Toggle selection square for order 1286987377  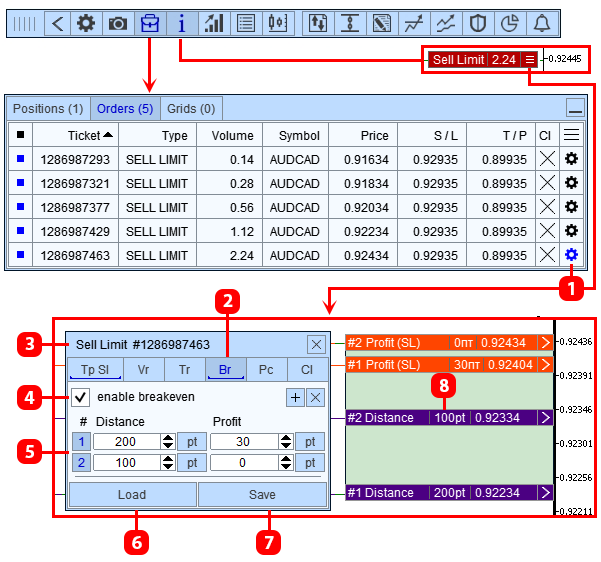tap(21, 207)
